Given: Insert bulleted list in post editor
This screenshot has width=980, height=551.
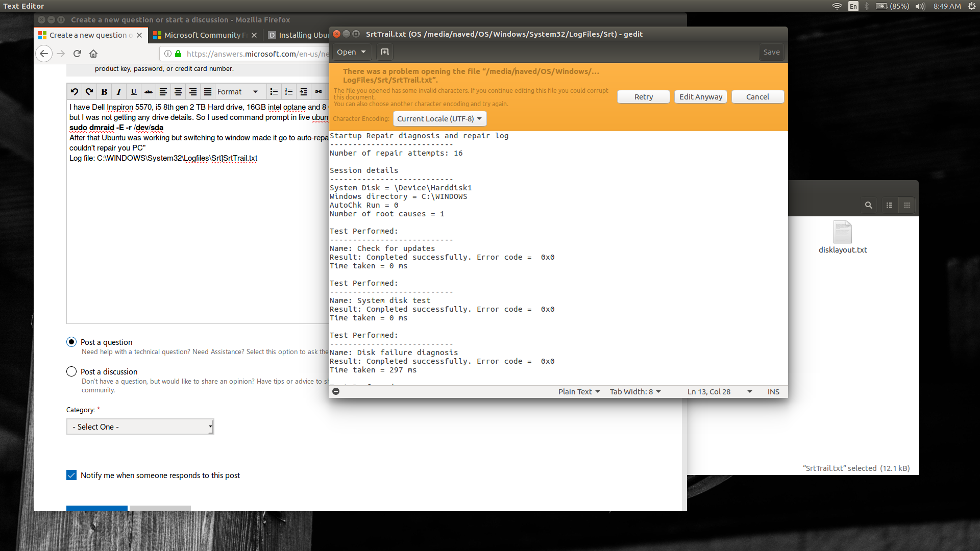Looking at the screenshot, I should [274, 92].
